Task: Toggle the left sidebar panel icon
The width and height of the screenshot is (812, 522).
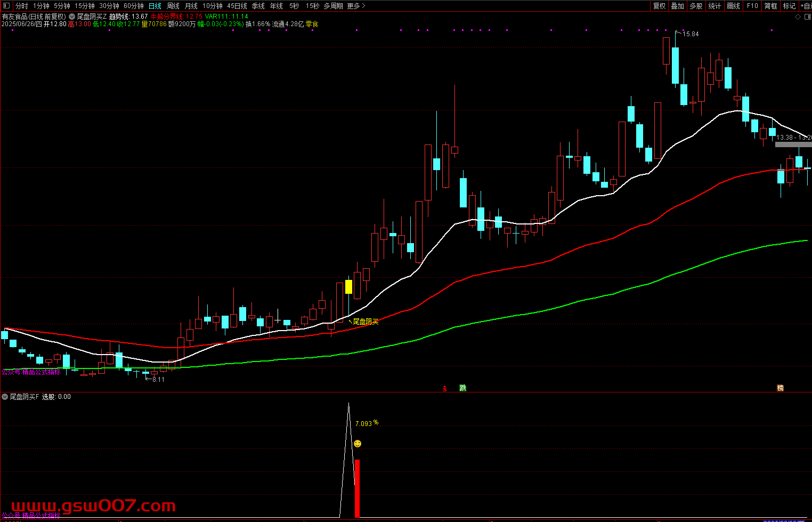Action: [6, 6]
